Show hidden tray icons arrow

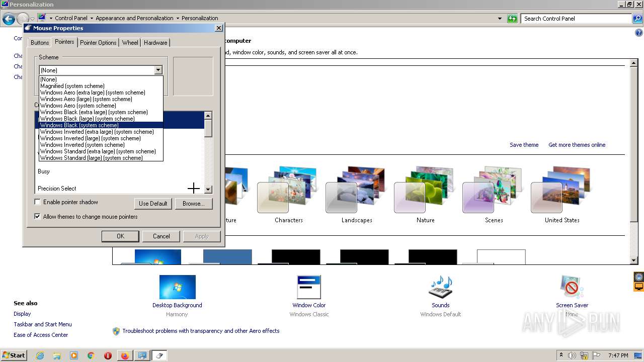click(561, 355)
